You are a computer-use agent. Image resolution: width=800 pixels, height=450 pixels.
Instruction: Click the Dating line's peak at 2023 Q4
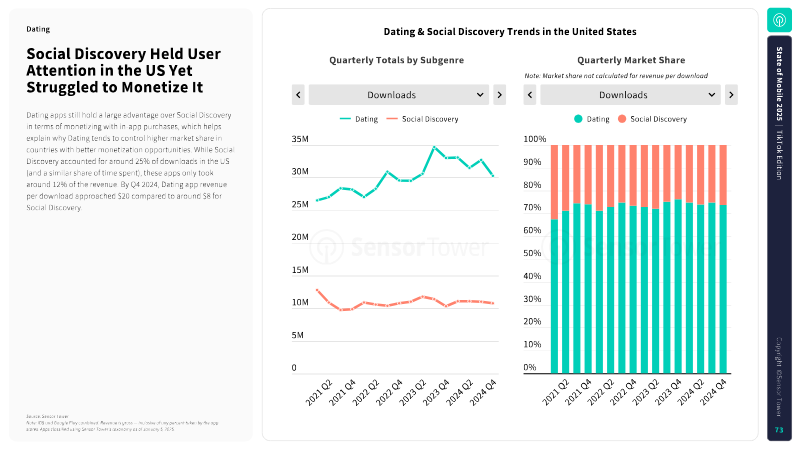click(435, 147)
